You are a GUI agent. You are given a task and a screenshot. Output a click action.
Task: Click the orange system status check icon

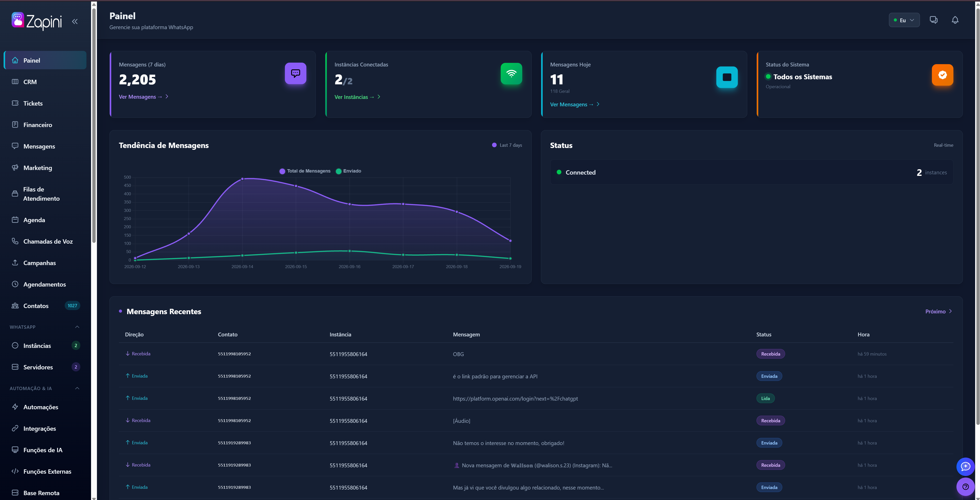(x=942, y=75)
